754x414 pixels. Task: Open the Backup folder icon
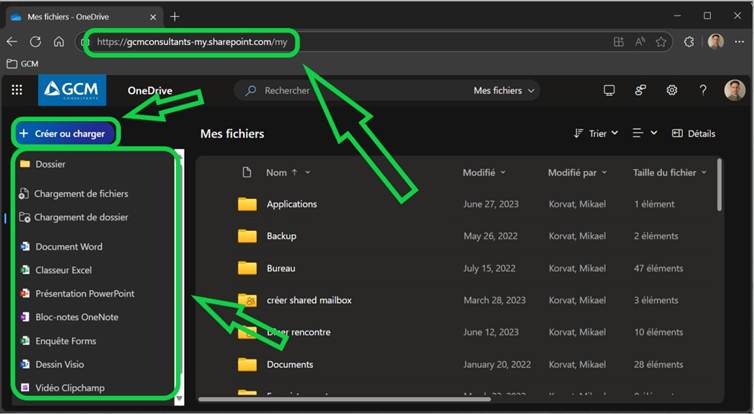(247, 236)
